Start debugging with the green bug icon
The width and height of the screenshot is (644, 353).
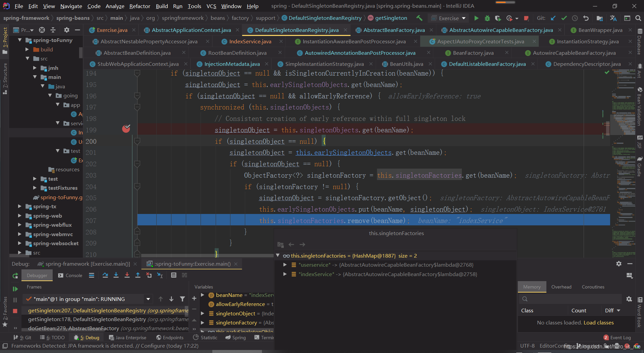pos(487,18)
